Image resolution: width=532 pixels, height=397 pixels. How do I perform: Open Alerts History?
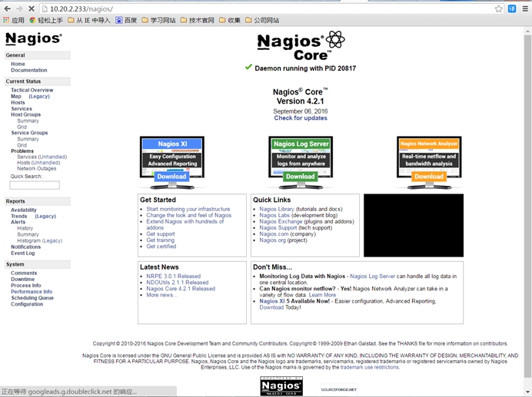pyautogui.click(x=25, y=228)
